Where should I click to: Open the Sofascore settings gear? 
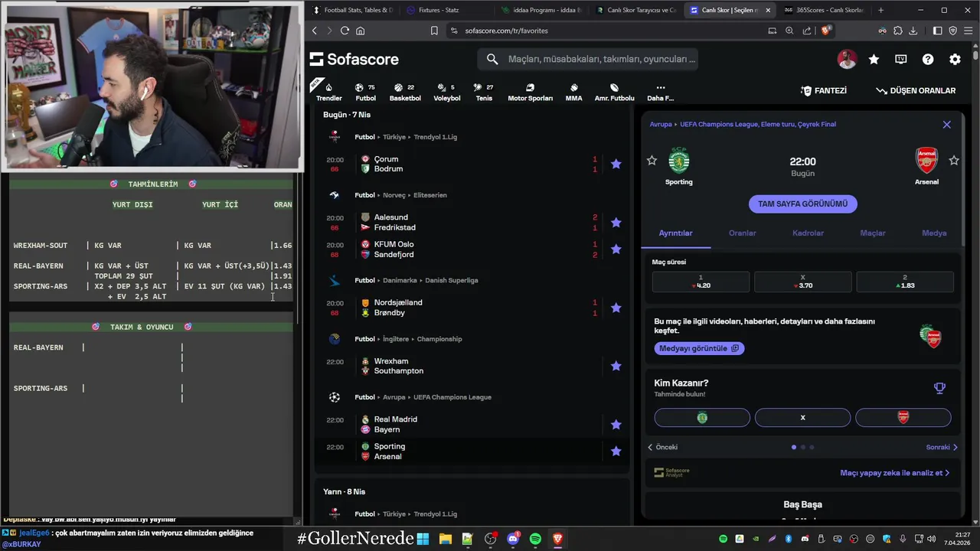(955, 59)
